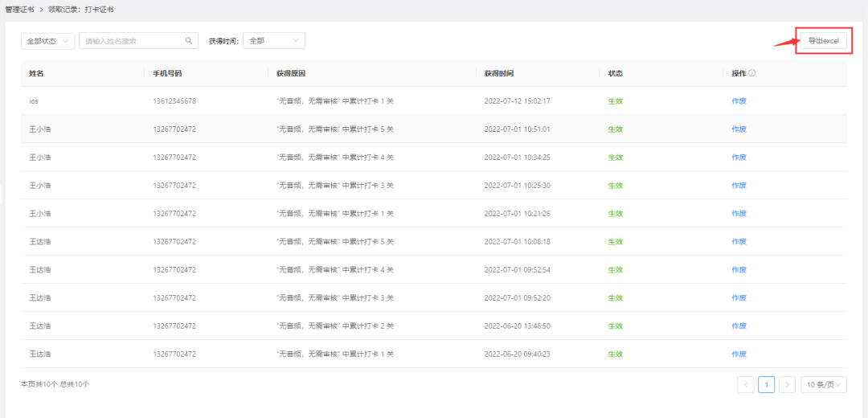Click 王小浩 in the 10:51:01 row
The width and height of the screenshot is (868, 418).
(40, 129)
